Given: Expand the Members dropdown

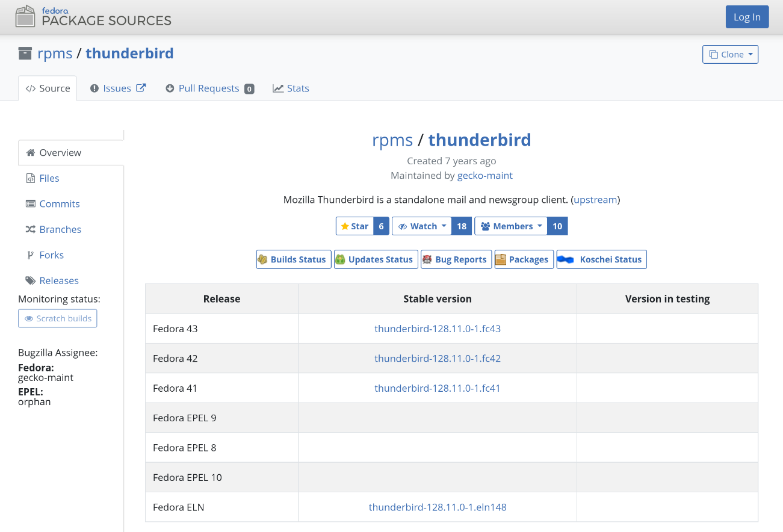Looking at the screenshot, I should [511, 226].
